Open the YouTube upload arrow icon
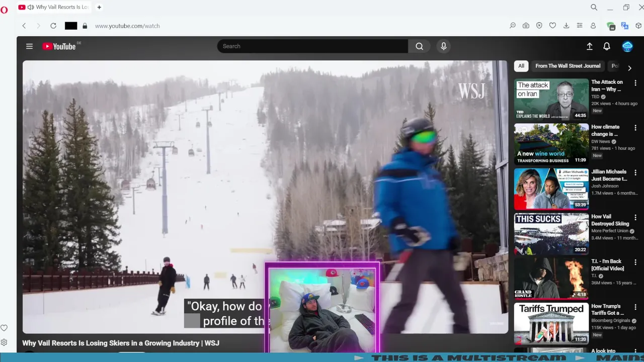This screenshot has height=362, width=644. pos(590,46)
